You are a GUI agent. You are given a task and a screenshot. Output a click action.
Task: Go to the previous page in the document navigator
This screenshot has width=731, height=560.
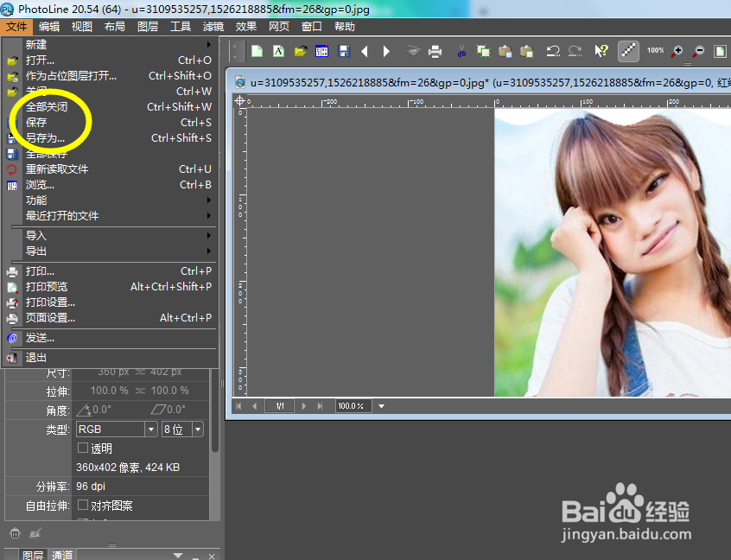[x=255, y=406]
